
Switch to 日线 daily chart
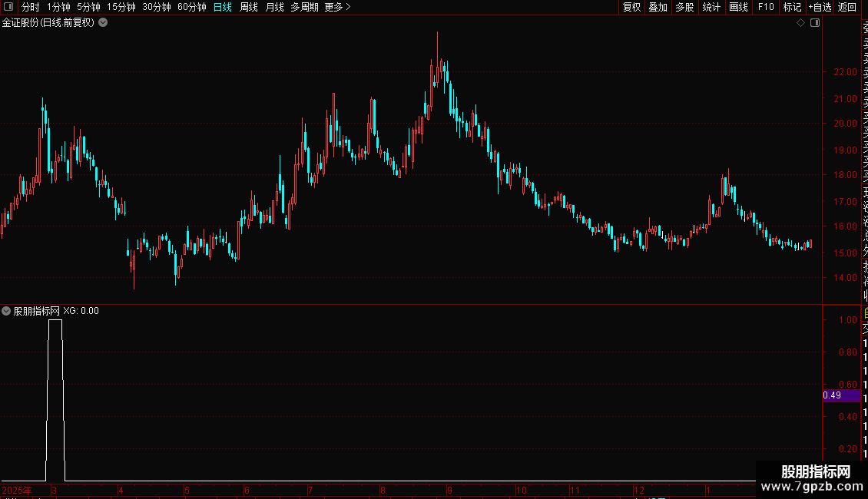coord(223,7)
